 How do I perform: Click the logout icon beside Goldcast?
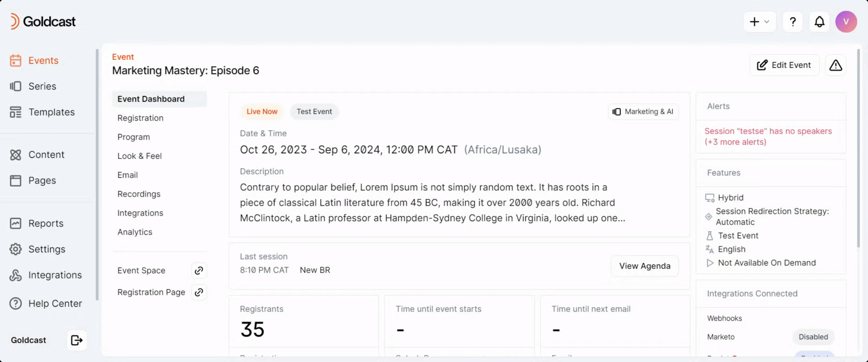click(x=77, y=340)
